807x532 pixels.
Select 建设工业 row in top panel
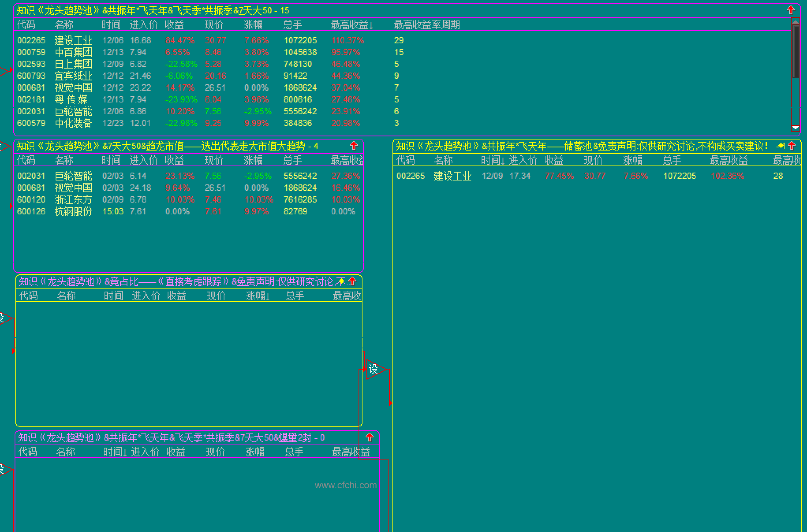73,40
